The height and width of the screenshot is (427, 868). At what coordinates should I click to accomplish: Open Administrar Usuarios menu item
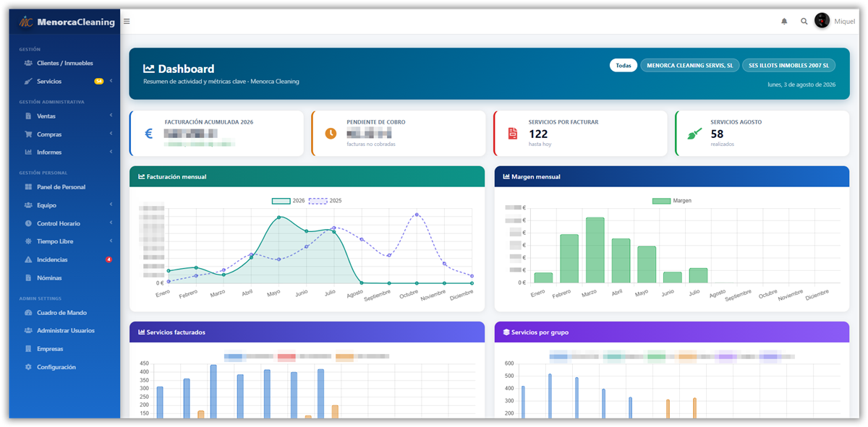pyautogui.click(x=64, y=331)
